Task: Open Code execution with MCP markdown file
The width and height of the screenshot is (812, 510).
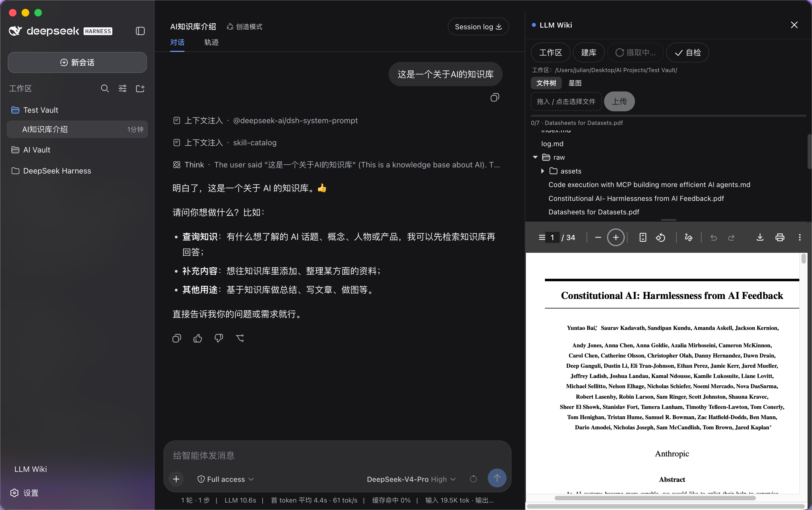Action: pos(649,185)
